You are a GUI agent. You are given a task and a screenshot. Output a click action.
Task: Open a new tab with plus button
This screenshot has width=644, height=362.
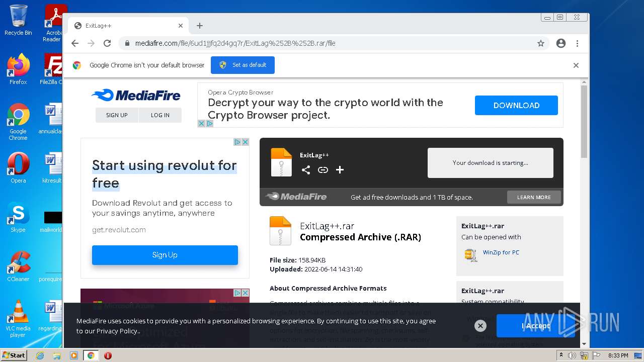pos(200,26)
